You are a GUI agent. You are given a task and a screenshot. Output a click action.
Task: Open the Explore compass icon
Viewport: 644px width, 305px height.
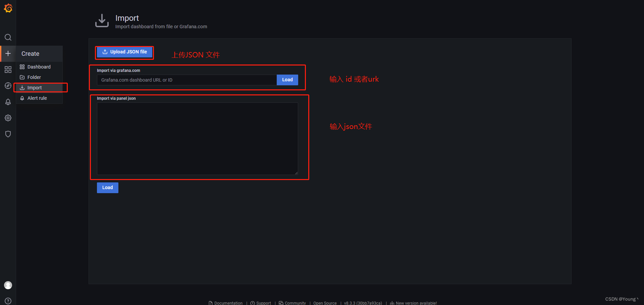click(8, 86)
